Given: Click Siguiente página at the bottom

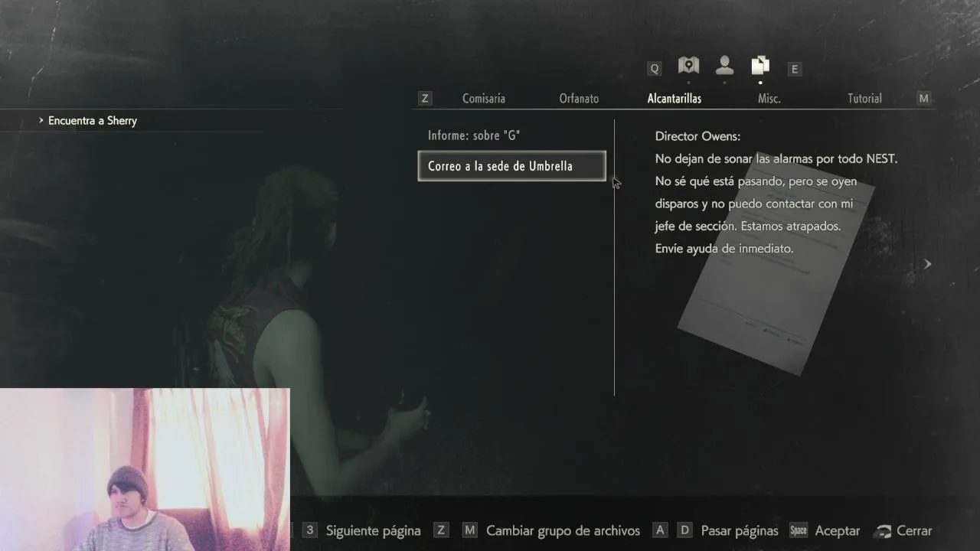Looking at the screenshot, I should [374, 530].
